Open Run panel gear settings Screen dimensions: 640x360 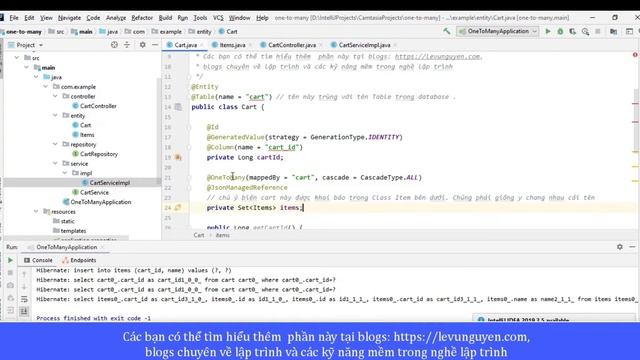[620, 247]
